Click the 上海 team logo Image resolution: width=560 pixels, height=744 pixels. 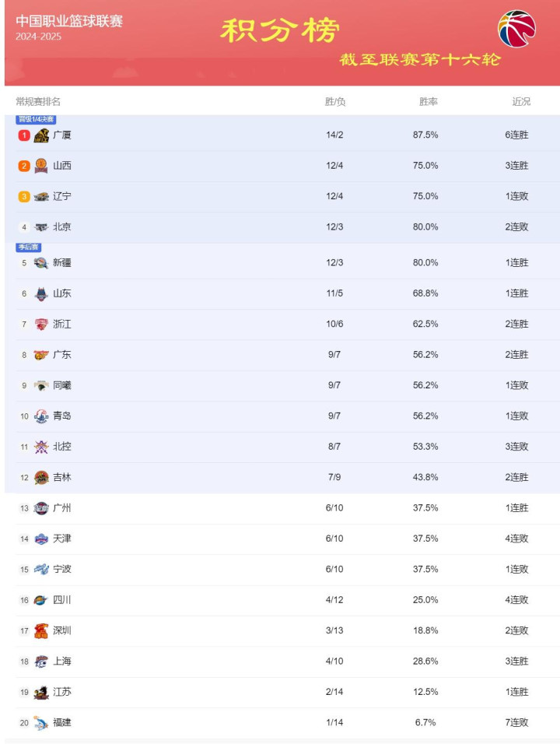pyautogui.click(x=41, y=662)
